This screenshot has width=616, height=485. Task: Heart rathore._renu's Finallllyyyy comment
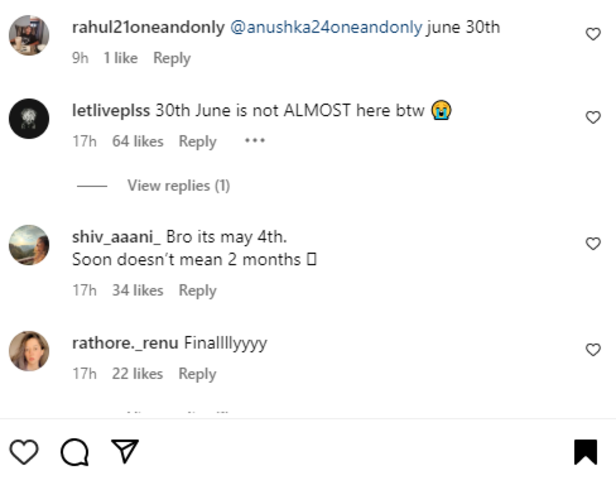593,350
